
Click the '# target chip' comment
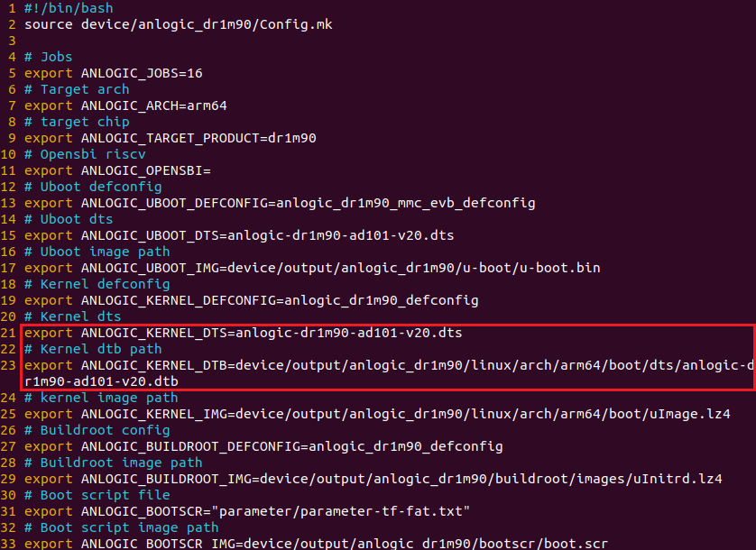point(77,122)
